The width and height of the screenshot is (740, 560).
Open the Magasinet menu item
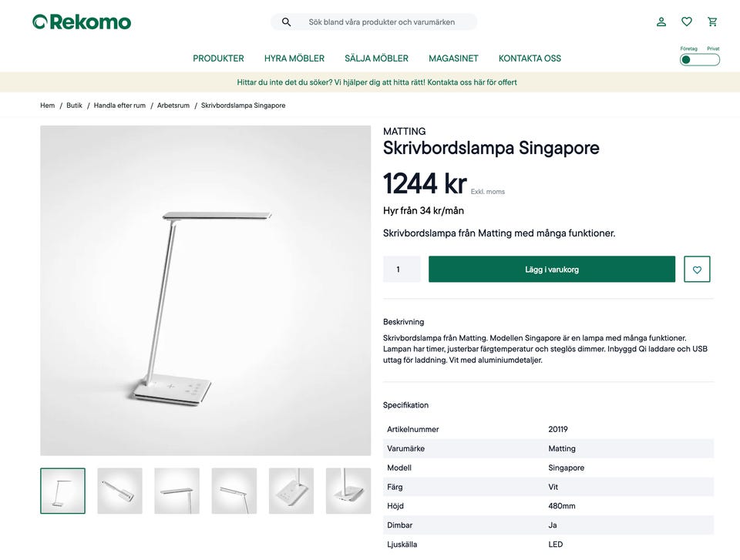pos(453,59)
